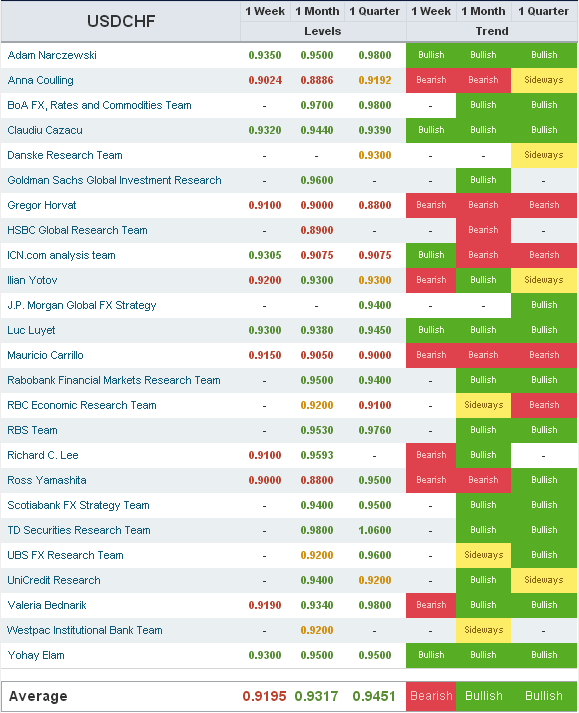Viewport: 579px width, 713px height.
Task: Click J.P. Morgan Global FX Strategy
Action: (x=82, y=306)
